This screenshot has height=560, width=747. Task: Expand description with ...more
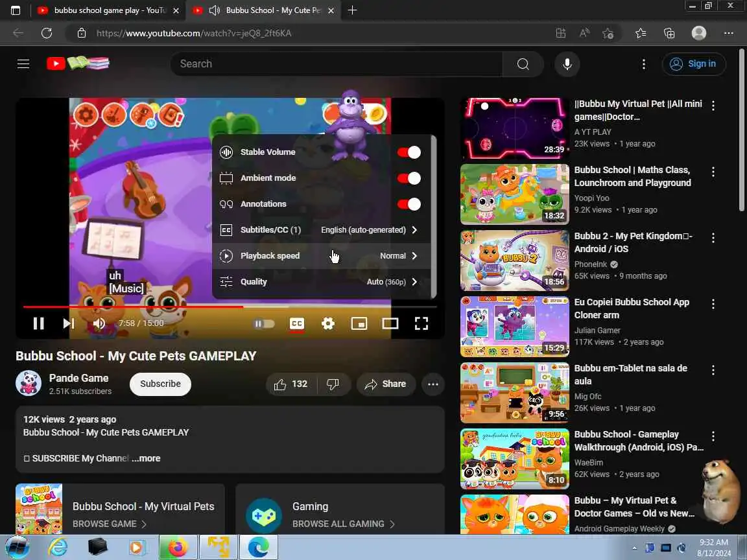coord(147,459)
